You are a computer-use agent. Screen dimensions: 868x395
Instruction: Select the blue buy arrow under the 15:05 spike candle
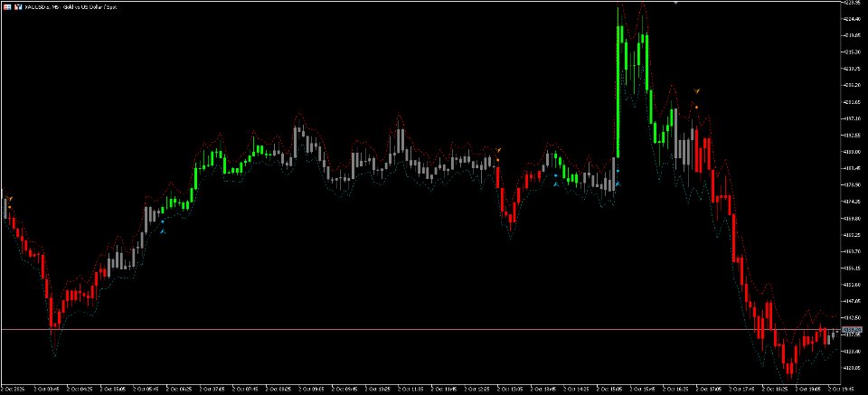click(x=618, y=183)
